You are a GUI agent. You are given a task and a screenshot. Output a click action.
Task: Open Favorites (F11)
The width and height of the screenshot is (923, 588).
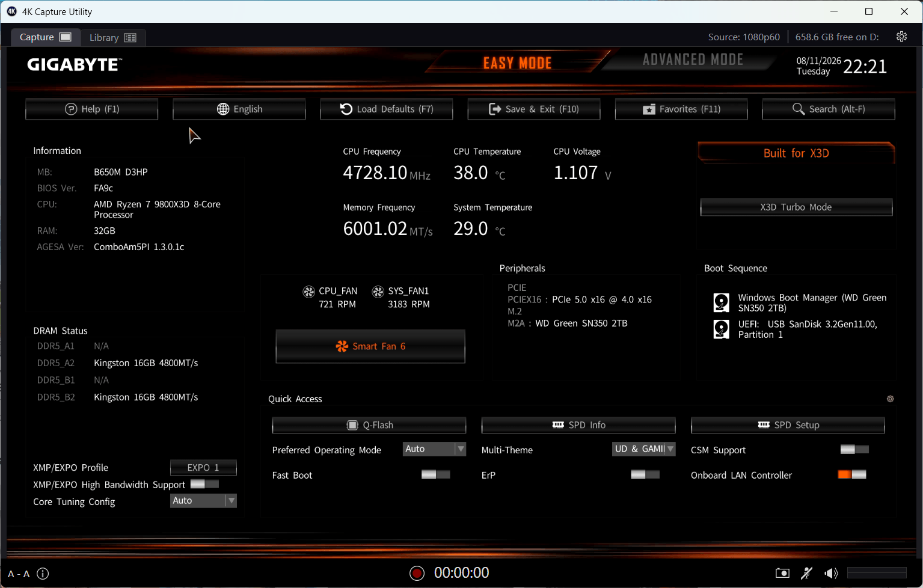(681, 109)
